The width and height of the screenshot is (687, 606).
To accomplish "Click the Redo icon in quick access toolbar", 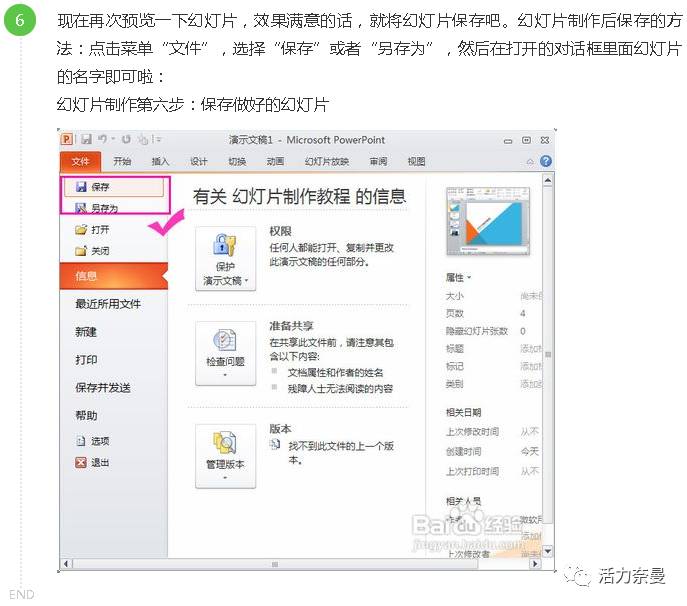I will tap(126, 139).
